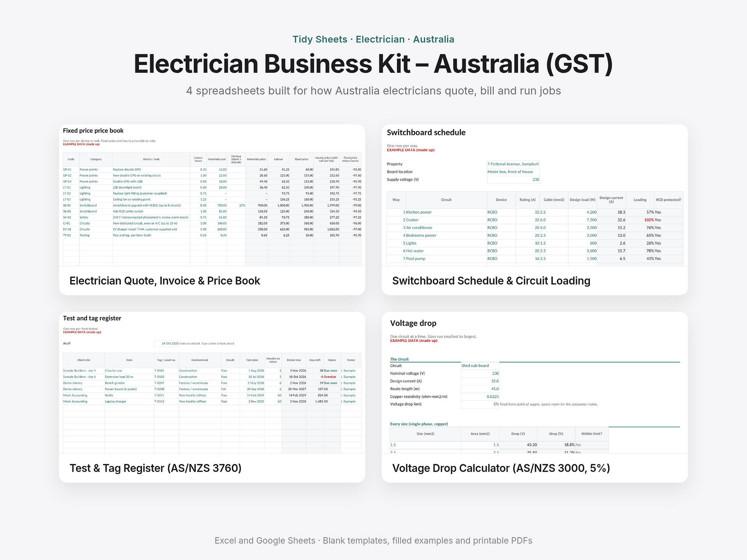Click the 'Kettle' item row
The width and height of the screenshot is (747, 560).
pos(212,395)
